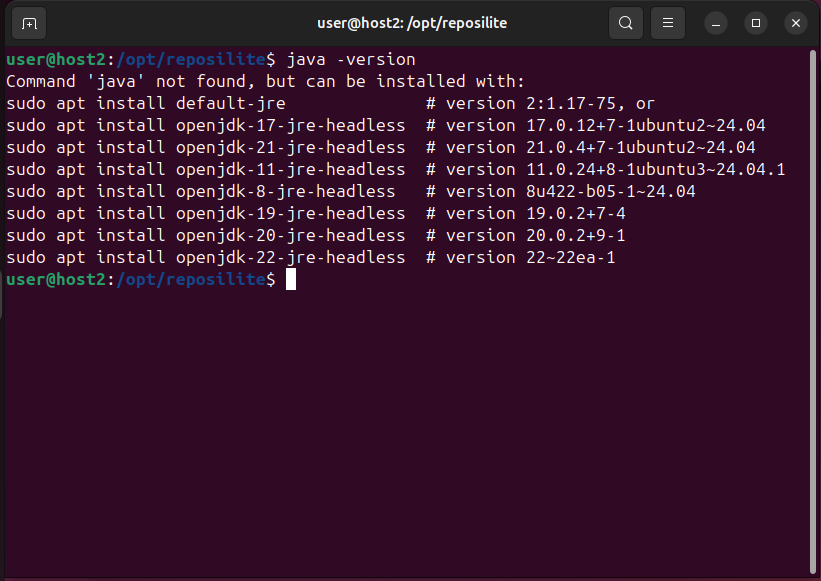Click the 'openjdk-17-jre-headless' package name
Viewport: 821px width, 581px height.
(291, 126)
